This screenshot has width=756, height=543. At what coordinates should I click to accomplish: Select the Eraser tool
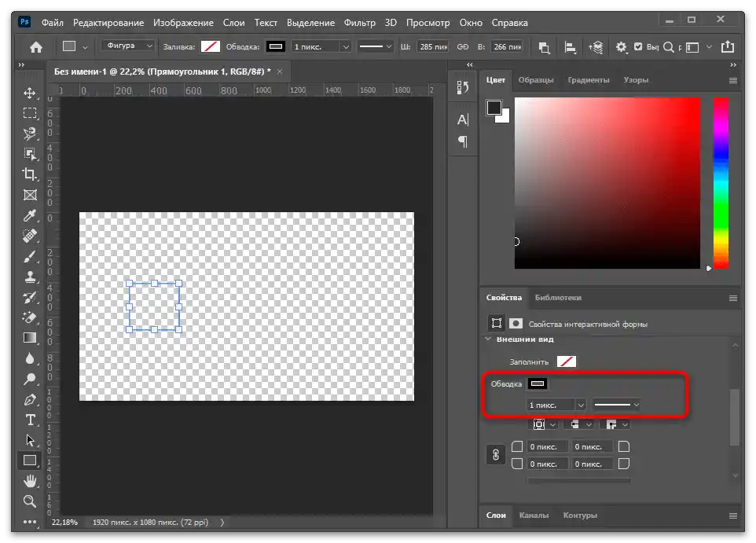(x=30, y=317)
